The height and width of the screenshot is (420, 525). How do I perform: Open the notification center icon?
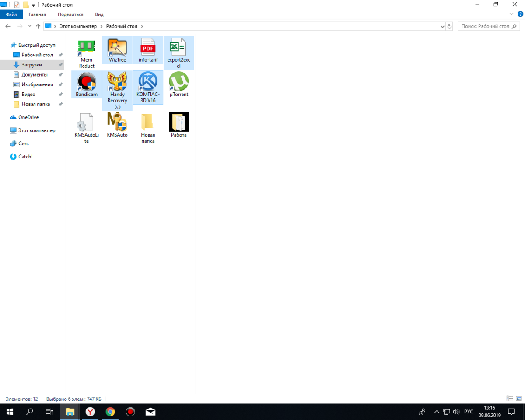(x=511, y=412)
